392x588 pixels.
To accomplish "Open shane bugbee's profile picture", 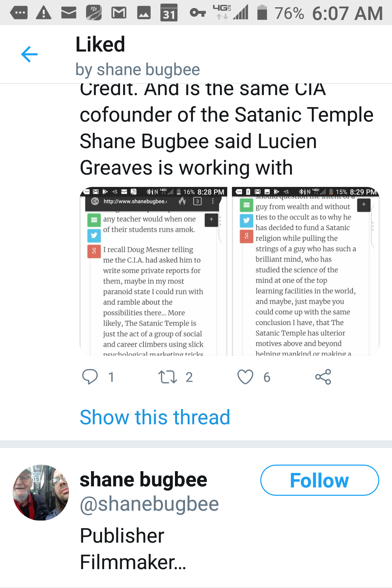I will pos(41,493).
